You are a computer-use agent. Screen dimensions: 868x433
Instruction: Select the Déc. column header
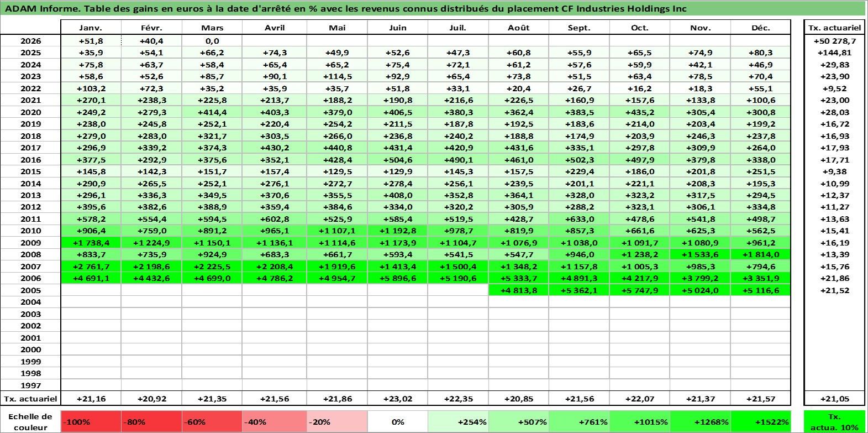click(x=760, y=28)
